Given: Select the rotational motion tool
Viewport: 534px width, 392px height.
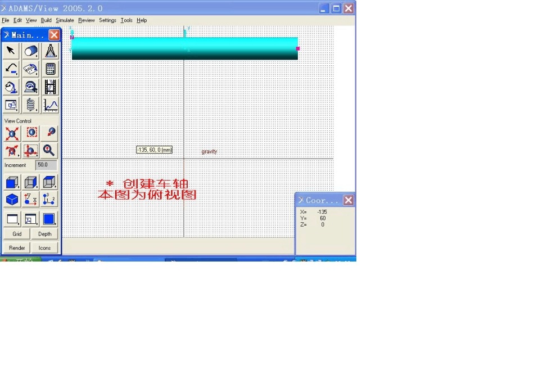Looking at the screenshot, I should (31, 87).
